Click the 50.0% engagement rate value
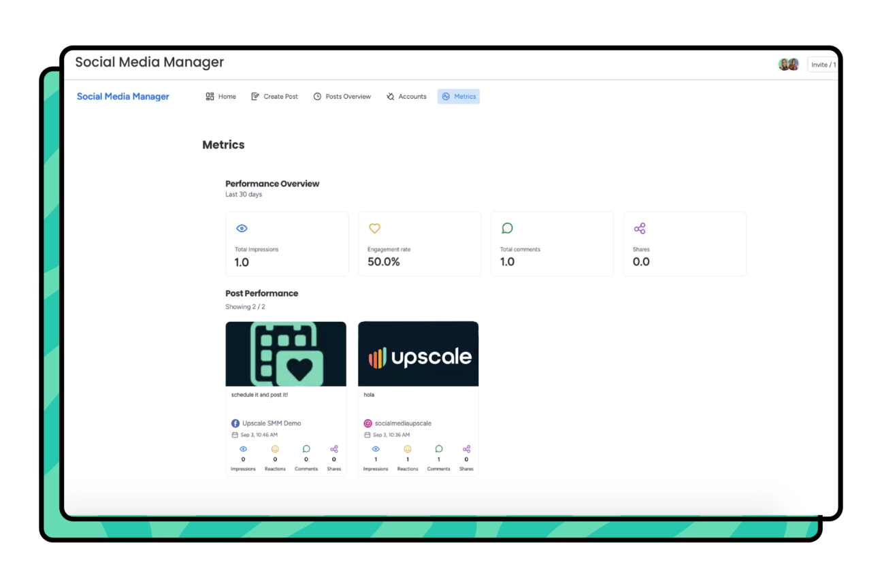882x588 pixels. point(384,262)
